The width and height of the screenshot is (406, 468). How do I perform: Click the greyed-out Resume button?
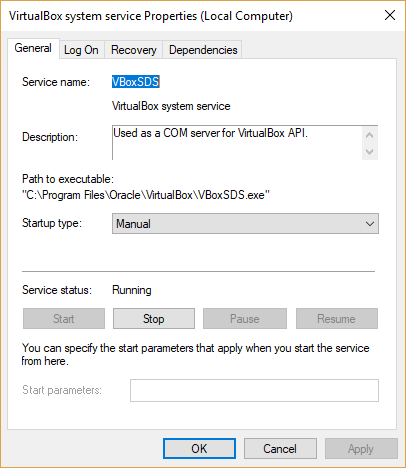(337, 319)
